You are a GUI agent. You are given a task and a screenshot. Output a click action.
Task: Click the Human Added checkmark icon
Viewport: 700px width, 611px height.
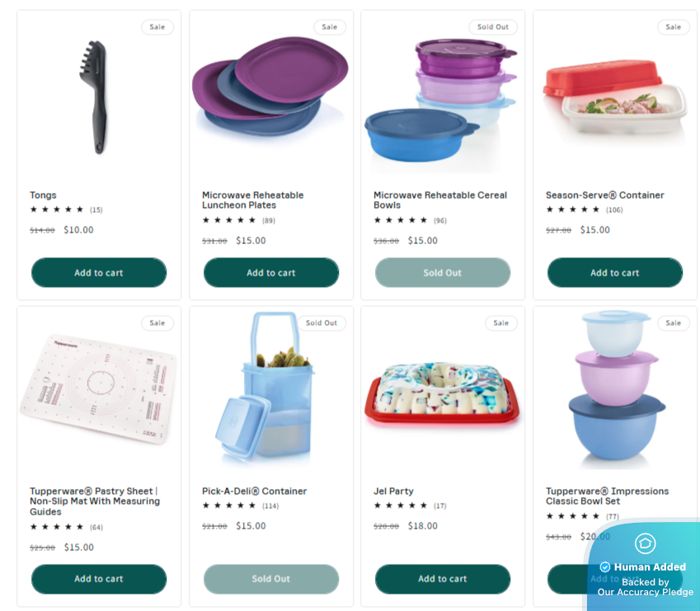pos(604,566)
